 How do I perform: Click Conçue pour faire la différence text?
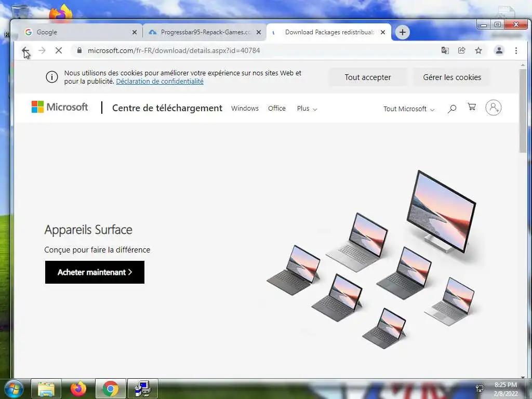97,250
